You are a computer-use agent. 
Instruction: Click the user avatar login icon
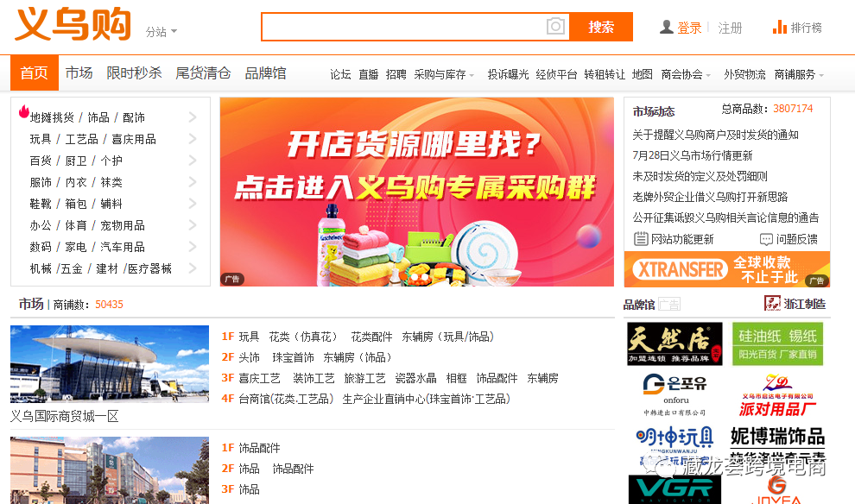tap(667, 28)
